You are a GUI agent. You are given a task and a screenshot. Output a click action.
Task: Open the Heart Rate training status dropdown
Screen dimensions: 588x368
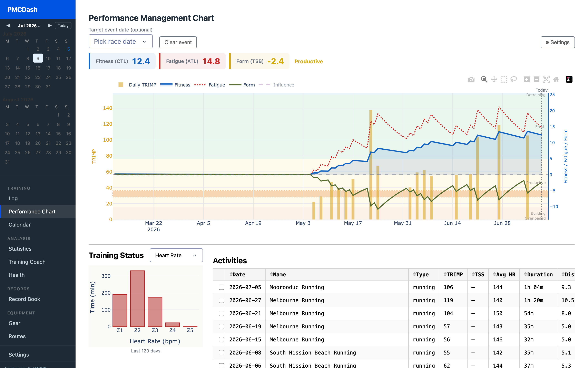pyautogui.click(x=176, y=255)
